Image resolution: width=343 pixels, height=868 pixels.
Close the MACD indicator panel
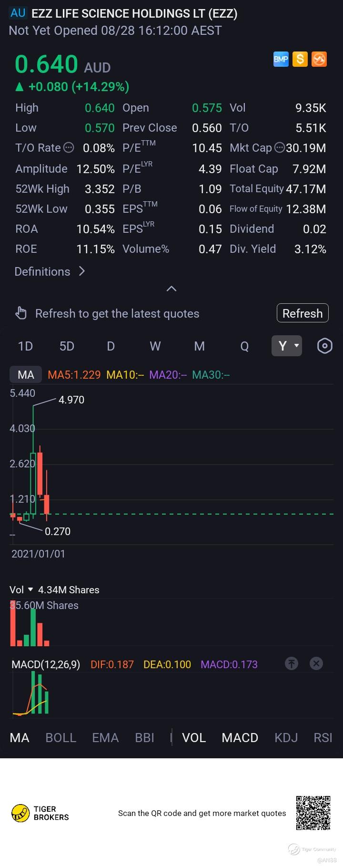tap(316, 663)
